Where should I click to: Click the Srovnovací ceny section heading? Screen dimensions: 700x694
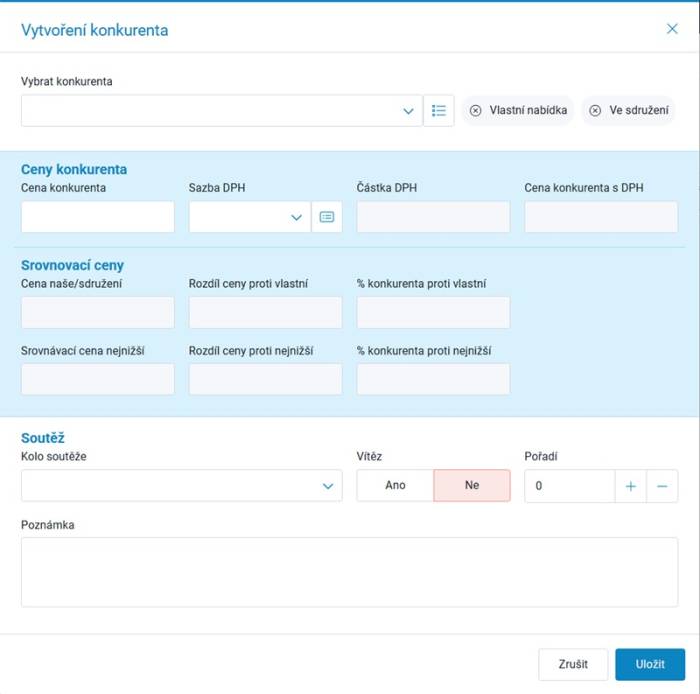[72, 266]
